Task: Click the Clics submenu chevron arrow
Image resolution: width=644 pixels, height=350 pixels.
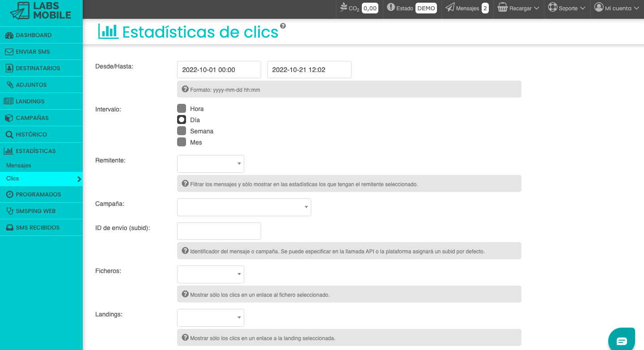Action: pyautogui.click(x=79, y=179)
